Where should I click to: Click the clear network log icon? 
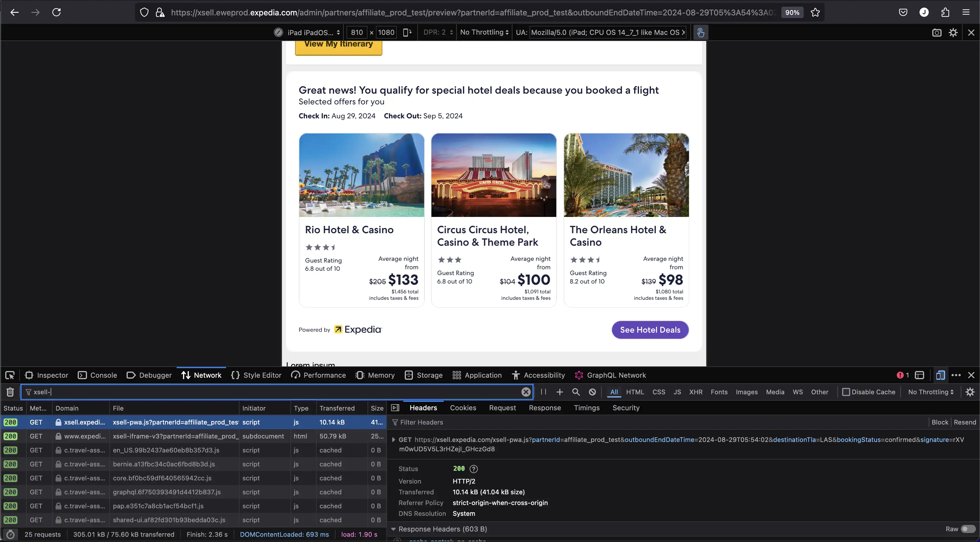coord(10,392)
